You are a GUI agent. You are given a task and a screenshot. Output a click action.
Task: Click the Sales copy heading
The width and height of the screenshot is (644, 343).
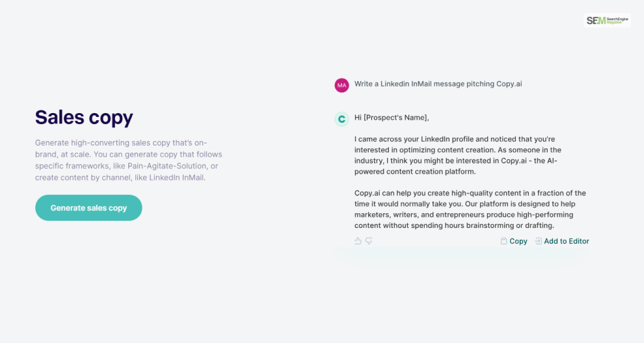84,117
